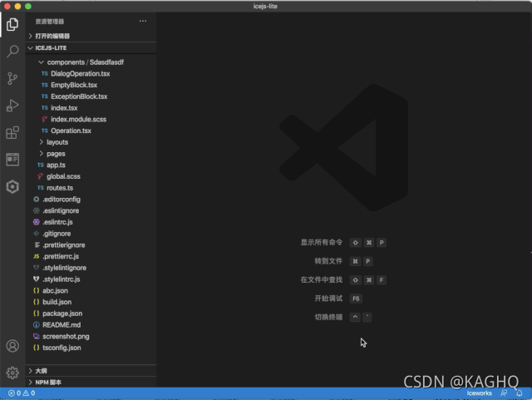This screenshot has height=400, width=532.
Task: Click Iceworks in the status bar
Action: pos(479,393)
